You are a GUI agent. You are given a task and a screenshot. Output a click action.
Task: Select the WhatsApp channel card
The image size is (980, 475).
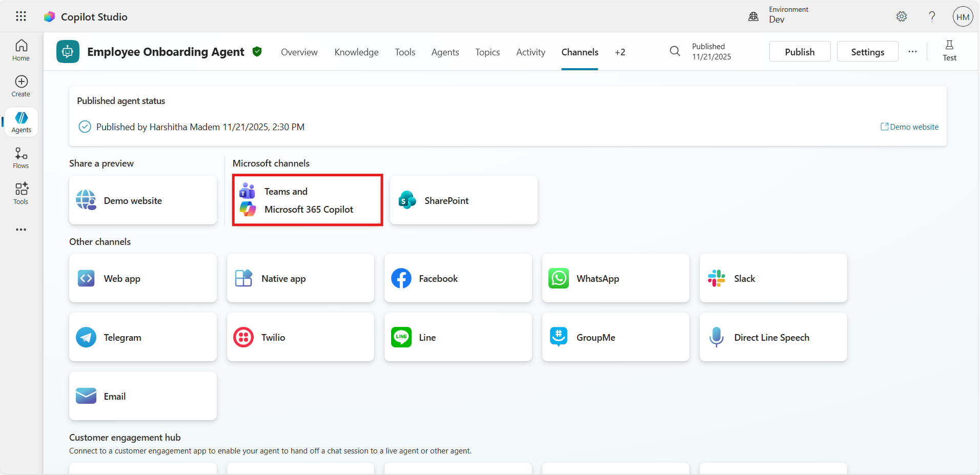[x=616, y=278]
